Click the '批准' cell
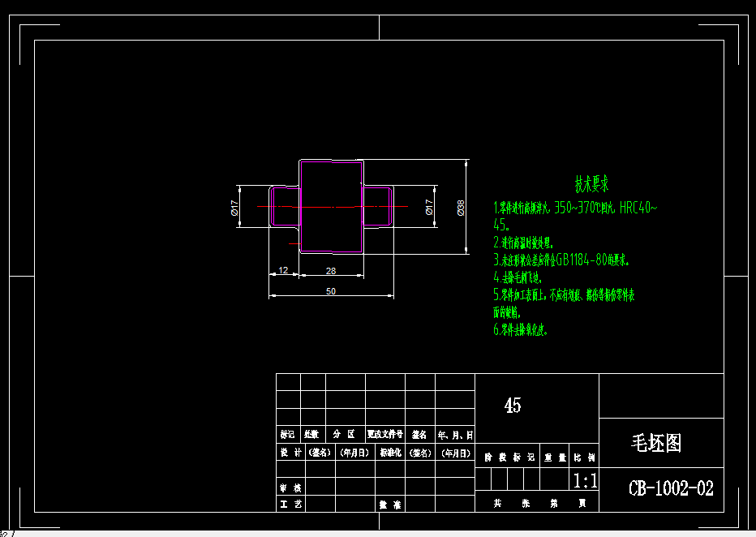Viewport: 756px width, 537px height. click(x=390, y=505)
